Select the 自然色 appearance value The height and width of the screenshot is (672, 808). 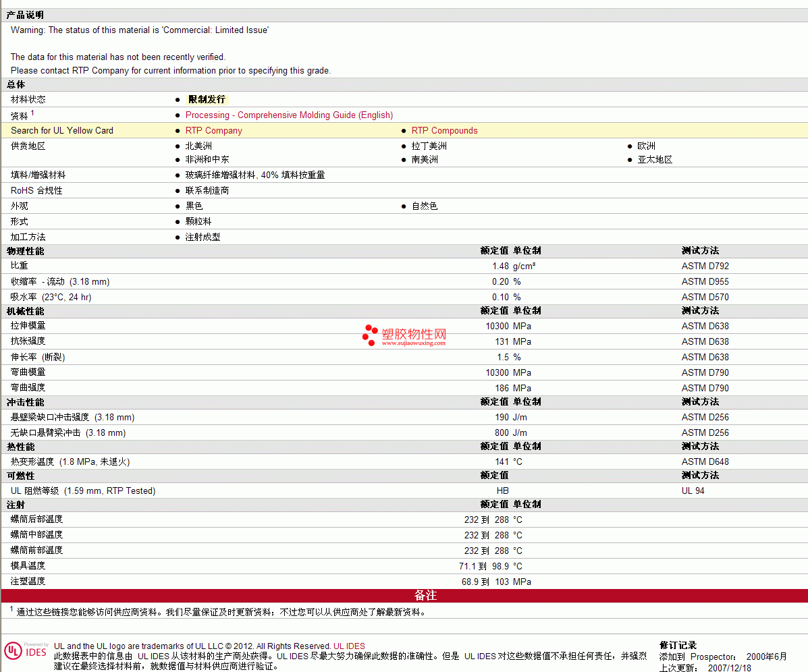[x=424, y=206]
